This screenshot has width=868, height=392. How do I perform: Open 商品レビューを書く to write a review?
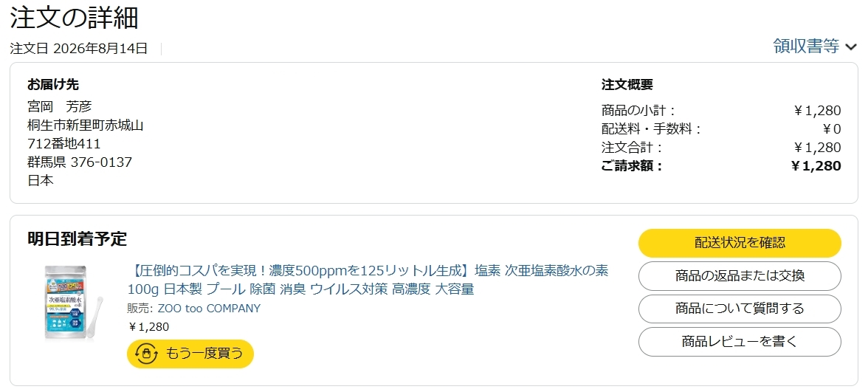(x=740, y=341)
